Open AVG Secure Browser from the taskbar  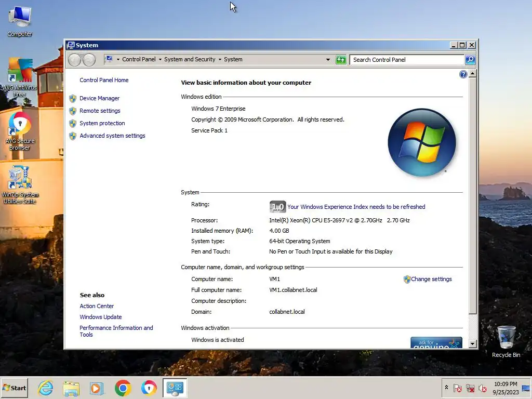(149, 388)
